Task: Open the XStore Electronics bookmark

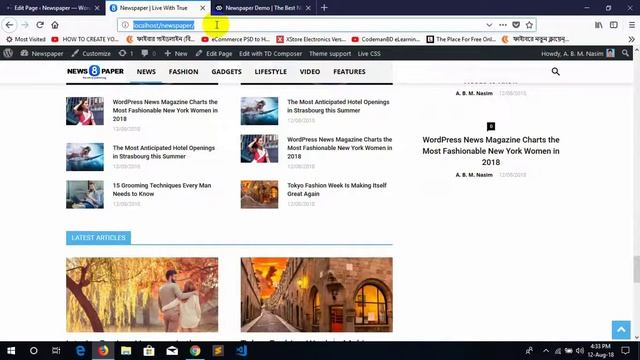Action: [311, 39]
